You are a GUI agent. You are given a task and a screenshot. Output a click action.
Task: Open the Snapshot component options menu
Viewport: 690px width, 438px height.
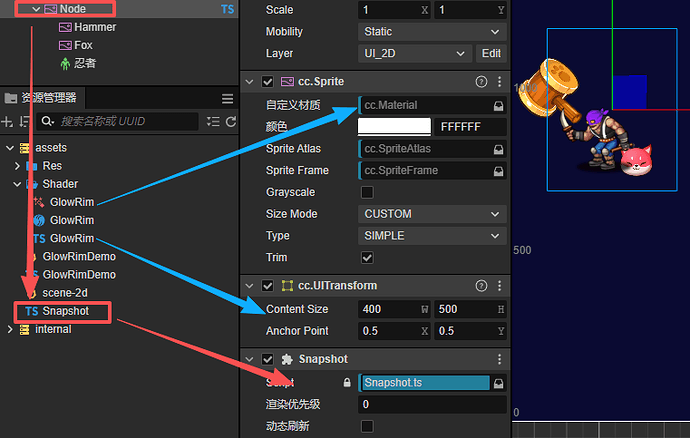[x=499, y=360]
